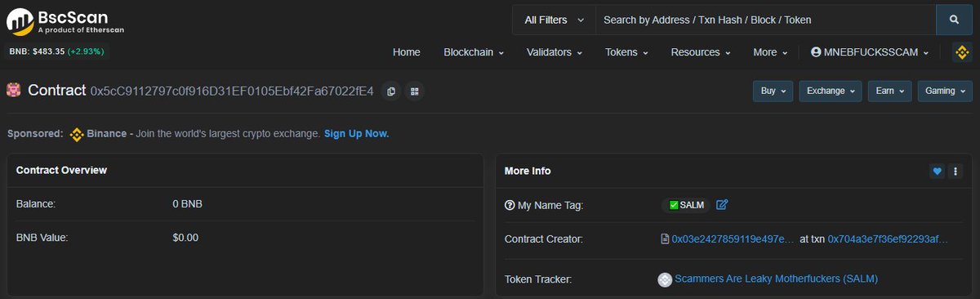Click the Binance sponsor logo
This screenshot has height=299, width=980.
[x=77, y=134]
